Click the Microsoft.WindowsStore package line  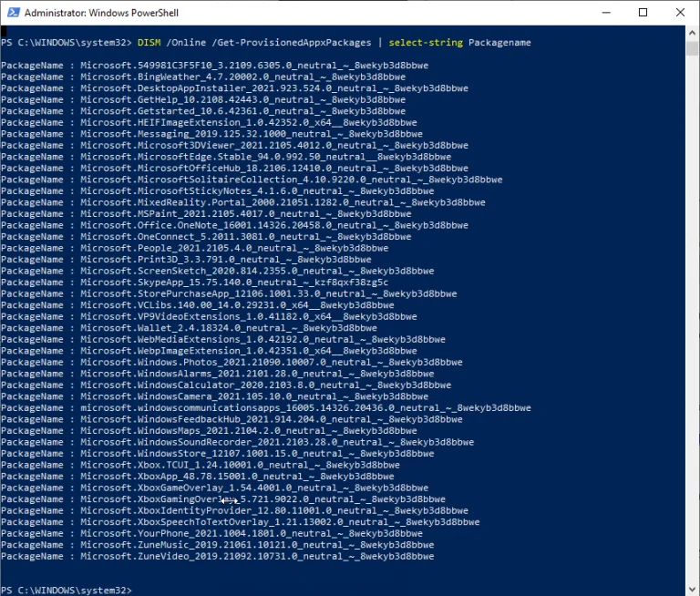[x=218, y=454]
